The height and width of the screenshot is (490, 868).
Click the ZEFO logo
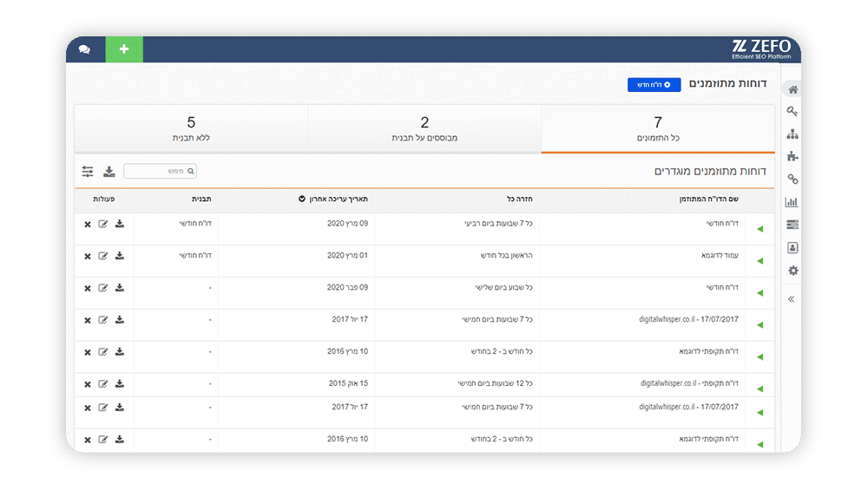click(x=761, y=49)
